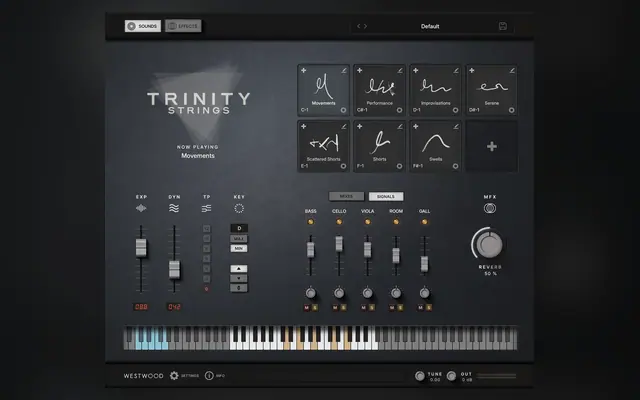The image size is (640, 400).
Task: Solo the CELLO channel
Action: (x=343, y=307)
